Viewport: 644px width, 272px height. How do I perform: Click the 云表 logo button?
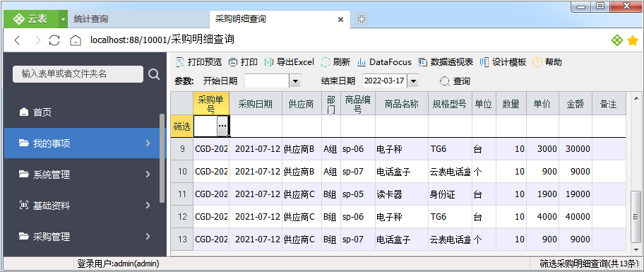click(31, 19)
